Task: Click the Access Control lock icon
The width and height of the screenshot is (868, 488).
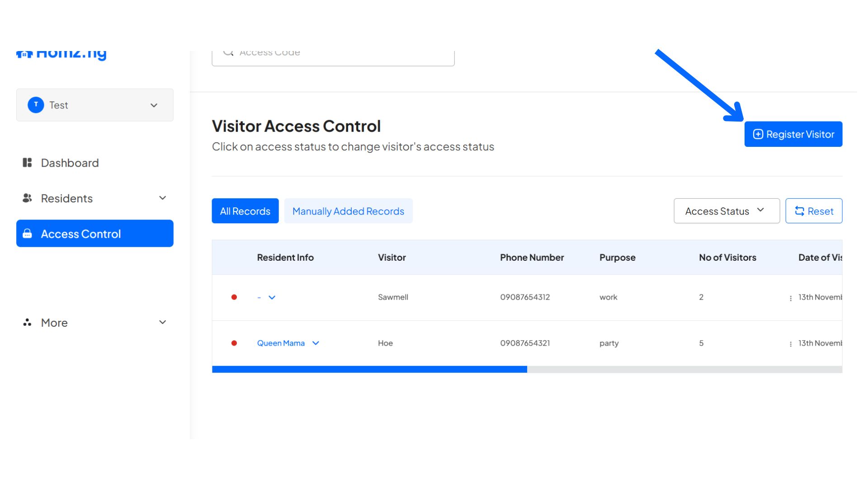Action: tap(28, 234)
